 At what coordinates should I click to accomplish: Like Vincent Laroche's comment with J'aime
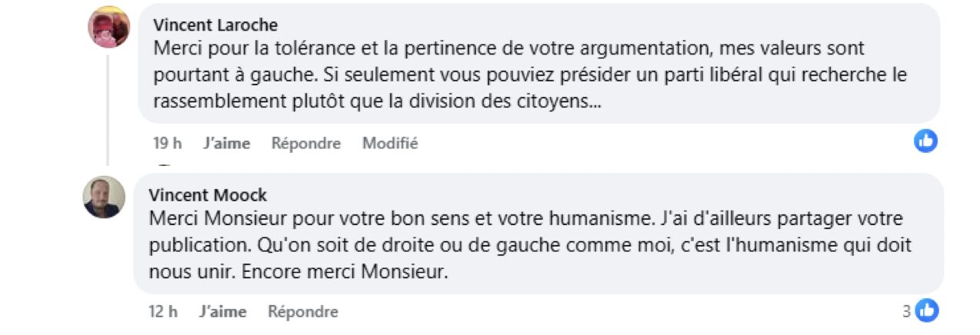[x=227, y=143]
